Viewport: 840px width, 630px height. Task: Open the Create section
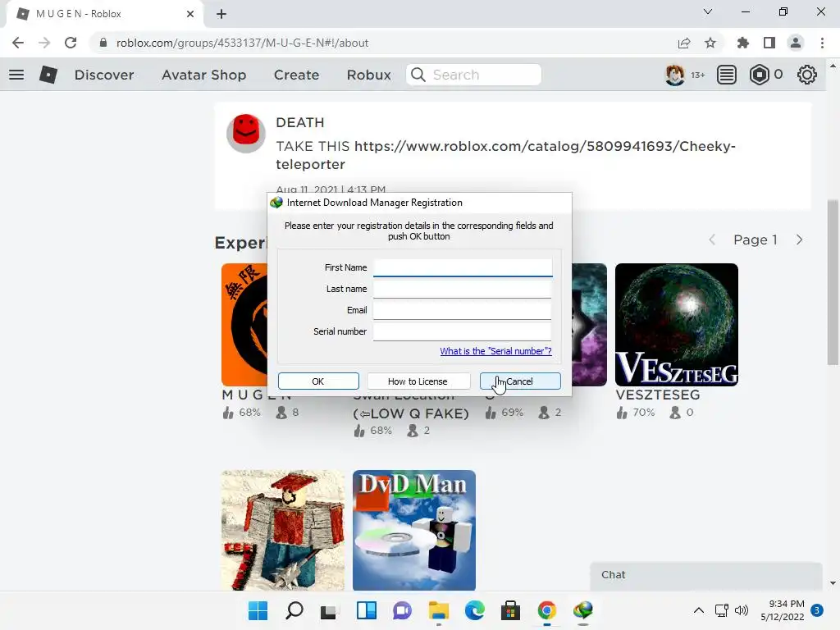click(x=296, y=75)
